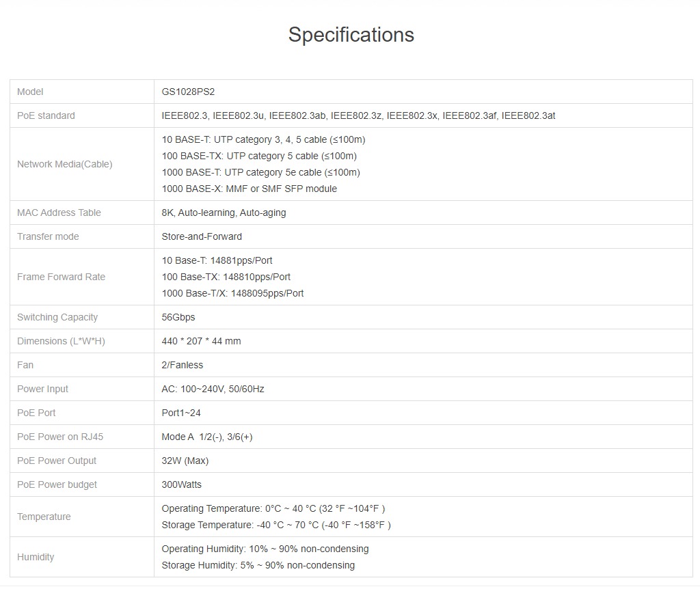Select the Frame Forward Rate label

tap(61, 277)
